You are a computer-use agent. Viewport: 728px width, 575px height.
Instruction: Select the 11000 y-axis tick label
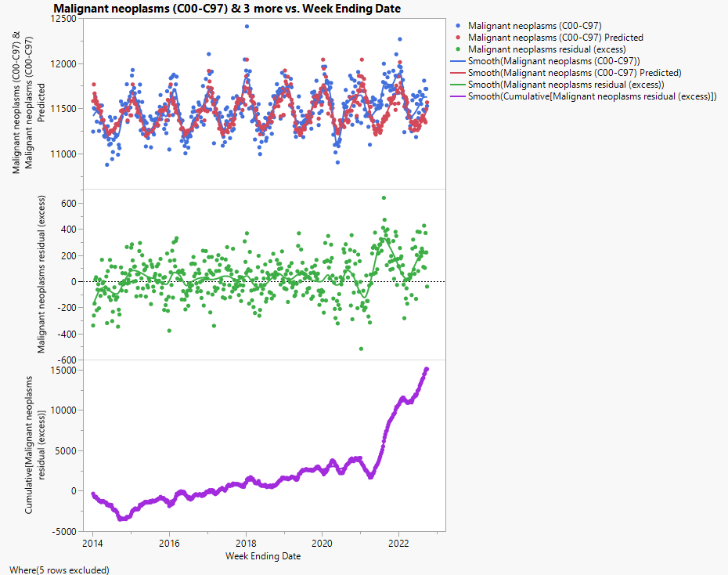pos(63,154)
